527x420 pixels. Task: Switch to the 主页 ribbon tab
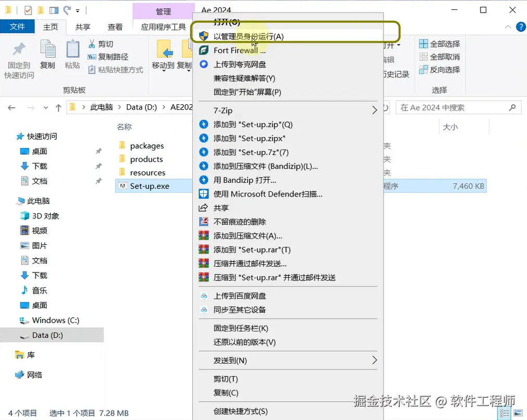51,27
